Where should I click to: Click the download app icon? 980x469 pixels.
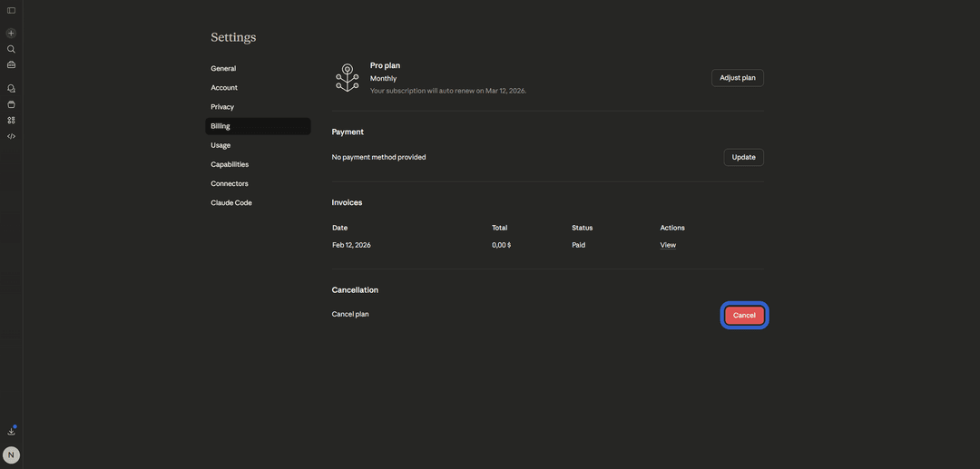(11, 431)
